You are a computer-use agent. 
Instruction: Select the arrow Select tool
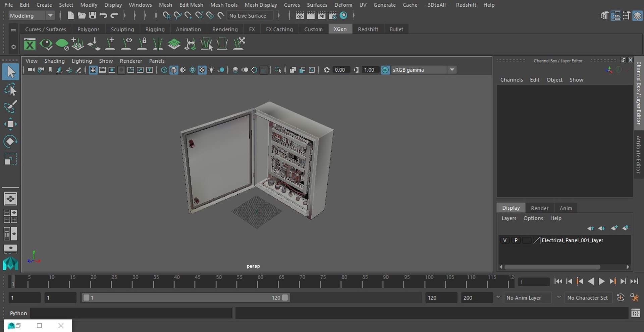10,72
